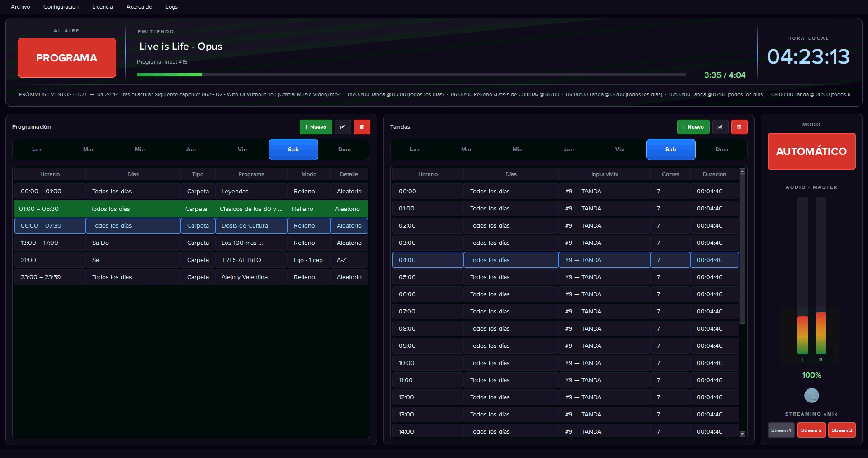Adjust the master audio volume knob
This screenshot has height=458, width=868.
click(811, 396)
